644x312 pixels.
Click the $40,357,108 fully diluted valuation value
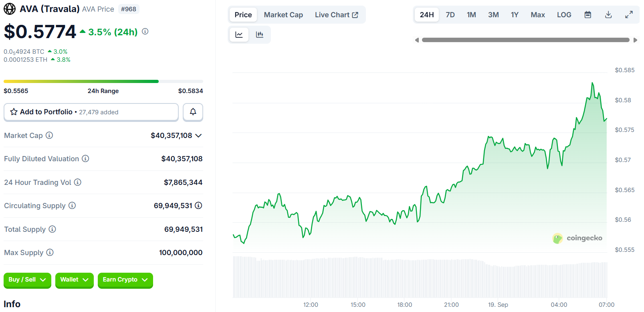[182, 159]
